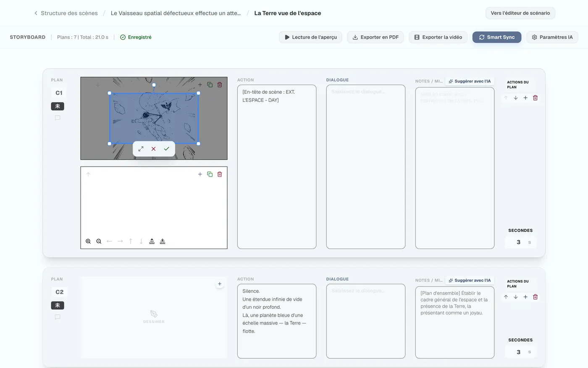
Task: Pan canvas up with the toolbar up arrow
Action: 131,241
